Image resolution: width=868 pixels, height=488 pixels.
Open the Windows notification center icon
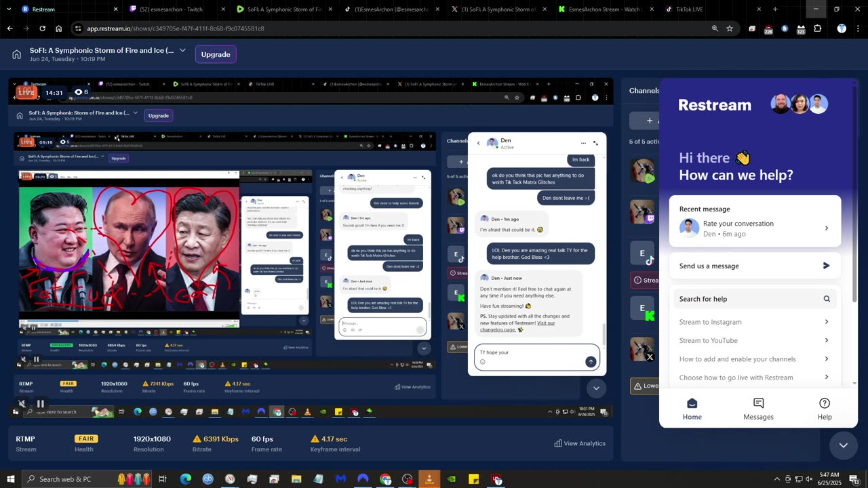[x=854, y=479]
